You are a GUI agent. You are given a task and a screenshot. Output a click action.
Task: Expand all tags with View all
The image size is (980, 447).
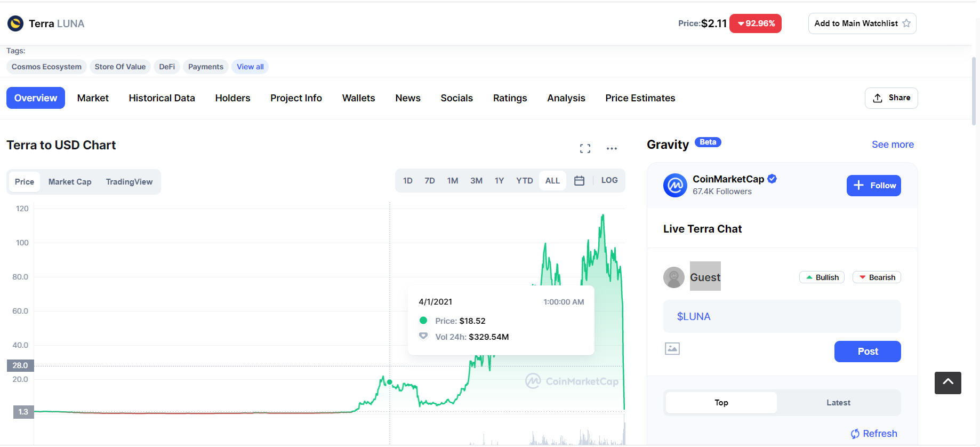pos(250,67)
